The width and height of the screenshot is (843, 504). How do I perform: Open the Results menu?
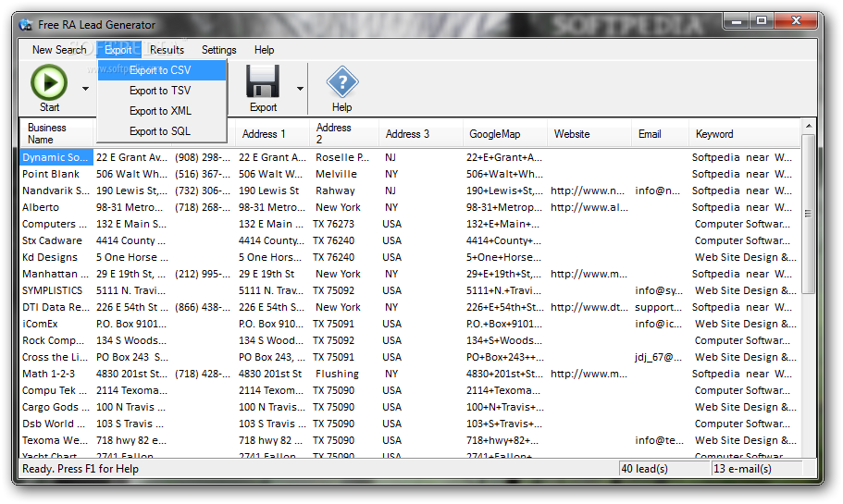tap(167, 50)
